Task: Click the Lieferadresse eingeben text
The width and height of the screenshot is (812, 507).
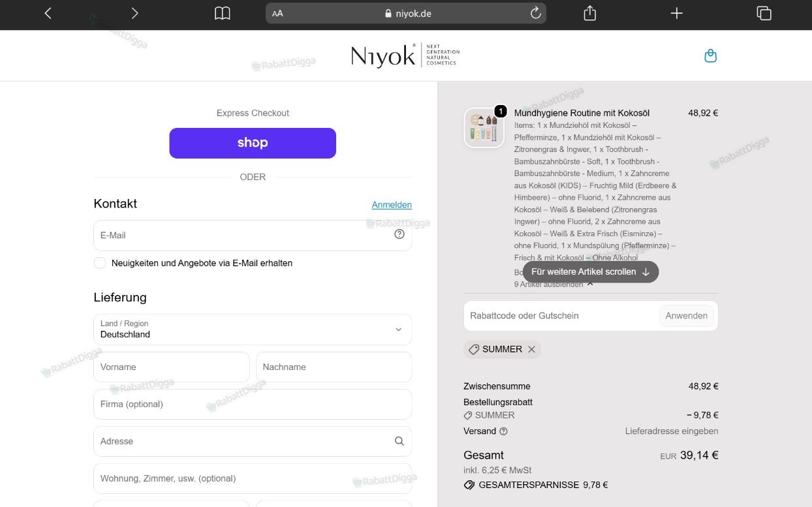Action: (x=672, y=431)
